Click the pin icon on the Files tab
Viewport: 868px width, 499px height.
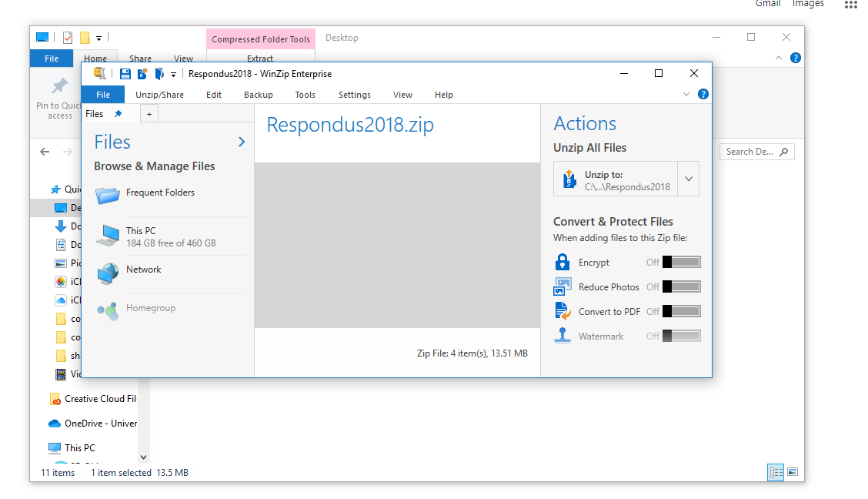(118, 113)
